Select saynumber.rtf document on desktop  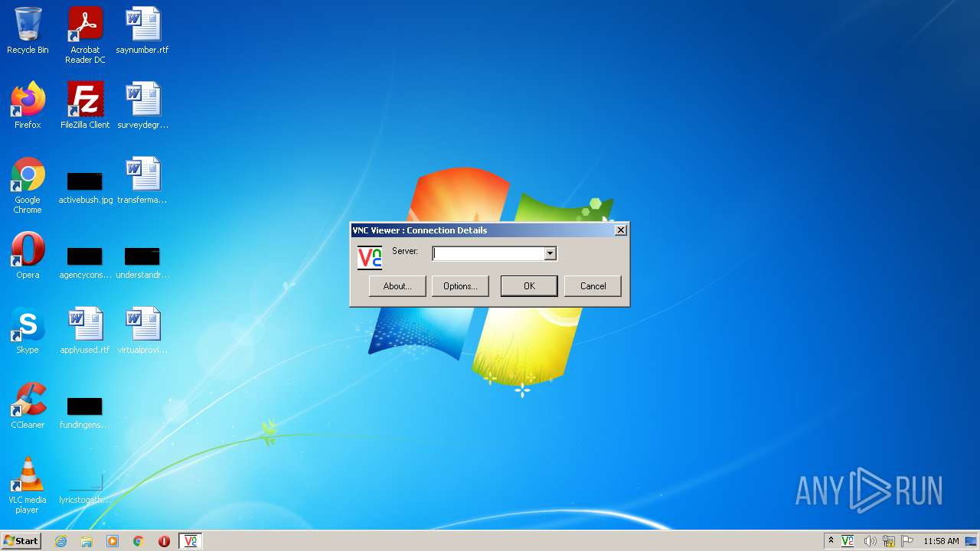142,31
